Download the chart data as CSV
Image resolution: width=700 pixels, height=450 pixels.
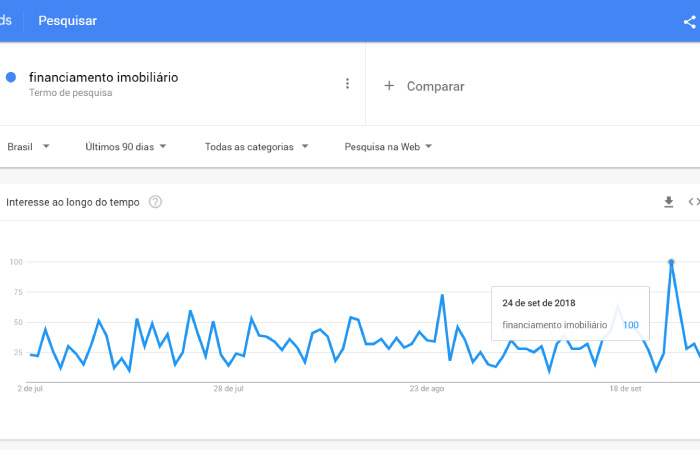coord(668,202)
